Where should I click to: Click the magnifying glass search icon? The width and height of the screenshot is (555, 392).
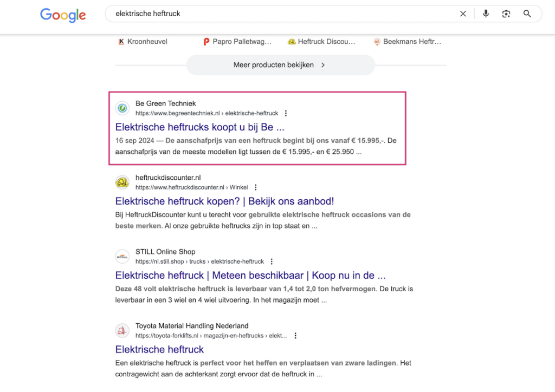(x=527, y=14)
